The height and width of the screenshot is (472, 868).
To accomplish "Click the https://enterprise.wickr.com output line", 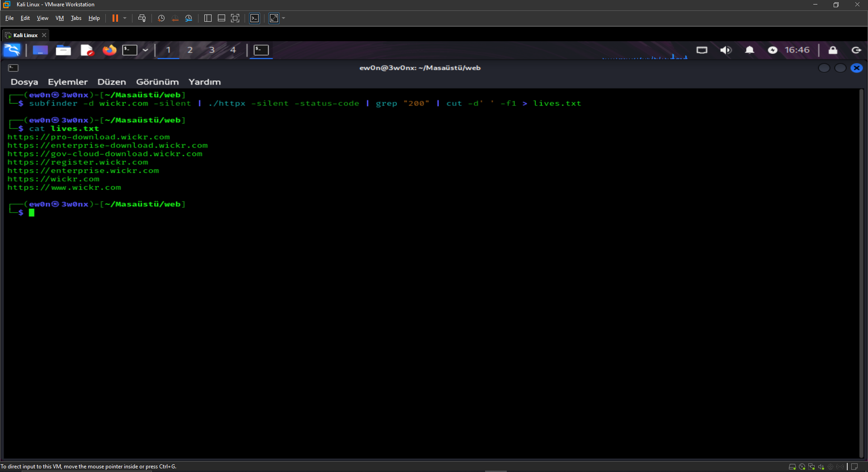I will tap(83, 171).
